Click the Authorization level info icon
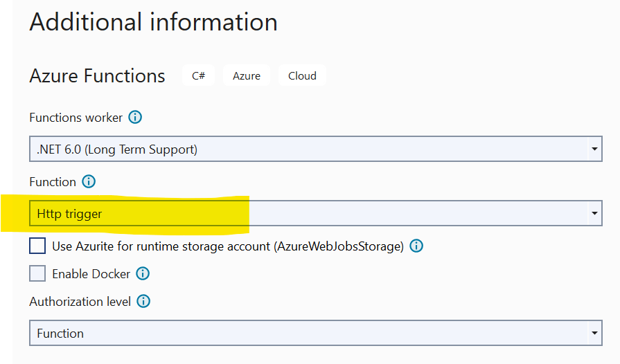This screenshot has height=364, width=620. click(143, 302)
